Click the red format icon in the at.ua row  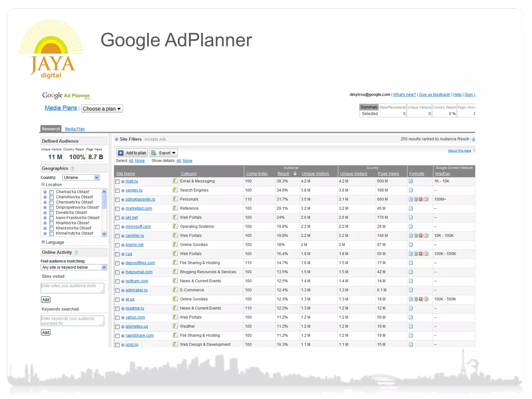pos(421,299)
